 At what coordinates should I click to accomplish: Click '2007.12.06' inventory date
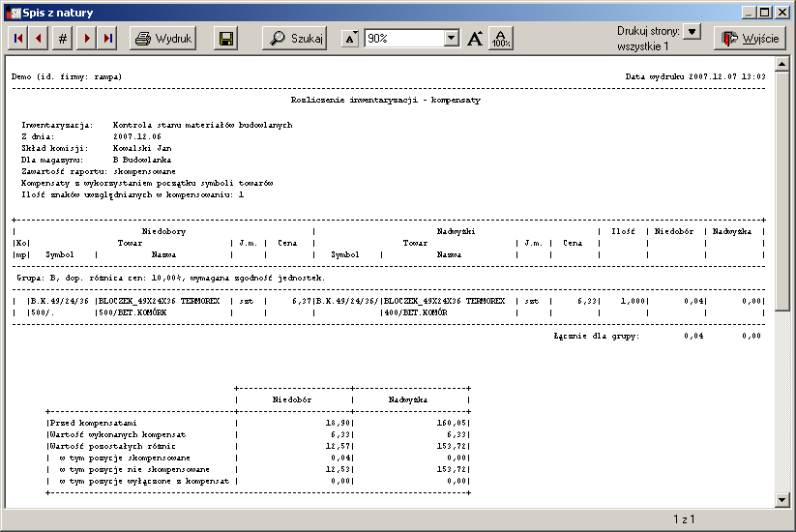(x=137, y=136)
